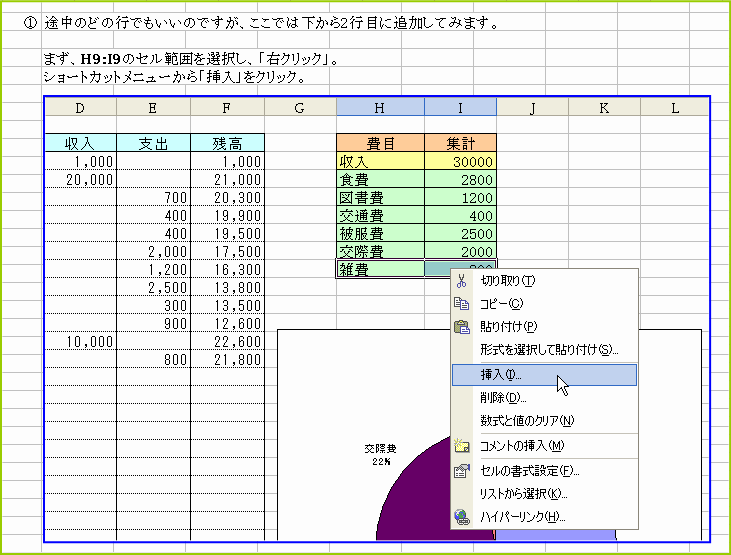
Task: Click the 交通費 cell
Action: pyautogui.click(x=380, y=215)
